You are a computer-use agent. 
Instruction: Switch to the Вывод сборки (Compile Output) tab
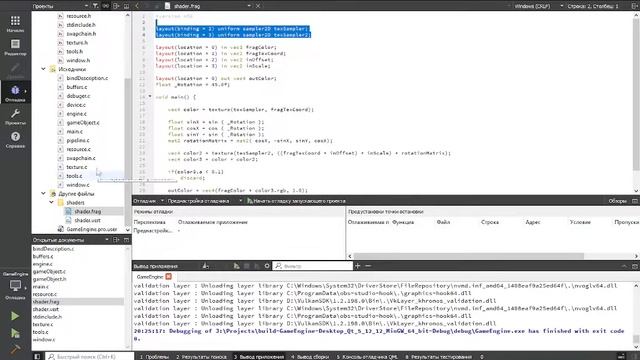(310, 356)
